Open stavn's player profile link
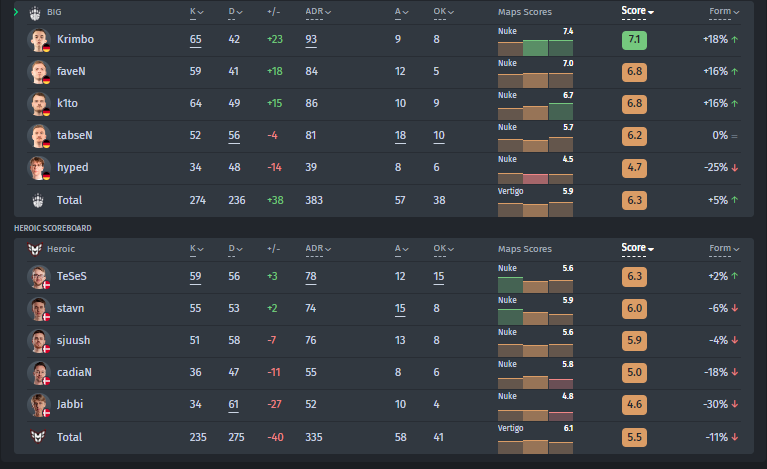 coord(70,308)
